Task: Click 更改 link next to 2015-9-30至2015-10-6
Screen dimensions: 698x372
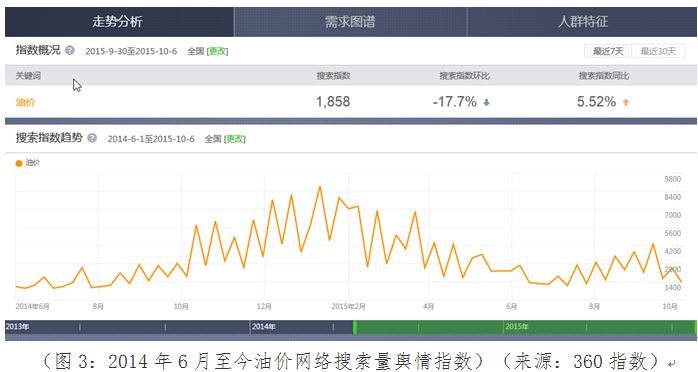Action: coord(218,51)
